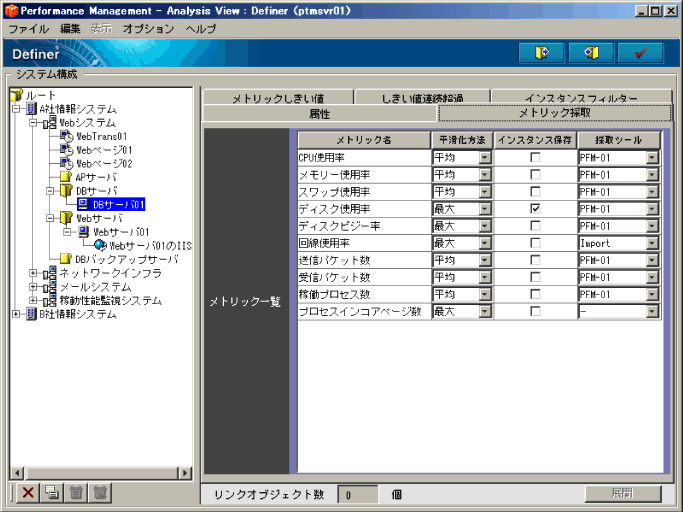
Task: Switch to the メトリックしきい値 tab
Action: click(x=278, y=97)
